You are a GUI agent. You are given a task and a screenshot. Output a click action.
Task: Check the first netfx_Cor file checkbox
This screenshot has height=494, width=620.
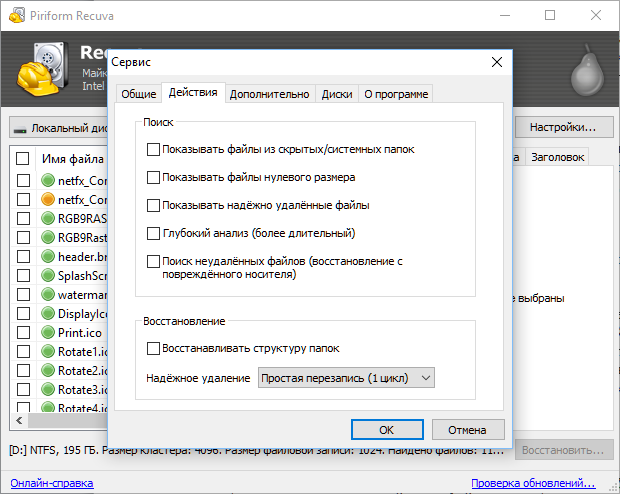23,180
